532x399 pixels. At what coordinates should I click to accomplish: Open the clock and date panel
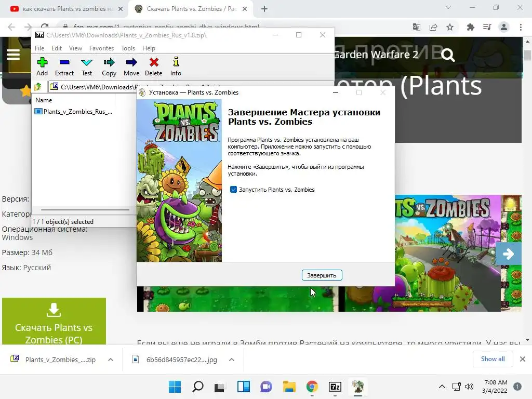(x=495, y=387)
